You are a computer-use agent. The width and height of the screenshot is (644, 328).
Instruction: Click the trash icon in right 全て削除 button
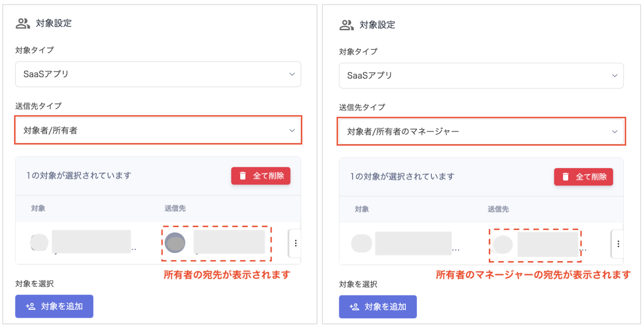[565, 177]
